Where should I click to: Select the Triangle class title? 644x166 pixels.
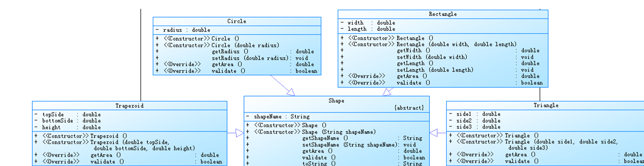click(x=546, y=105)
